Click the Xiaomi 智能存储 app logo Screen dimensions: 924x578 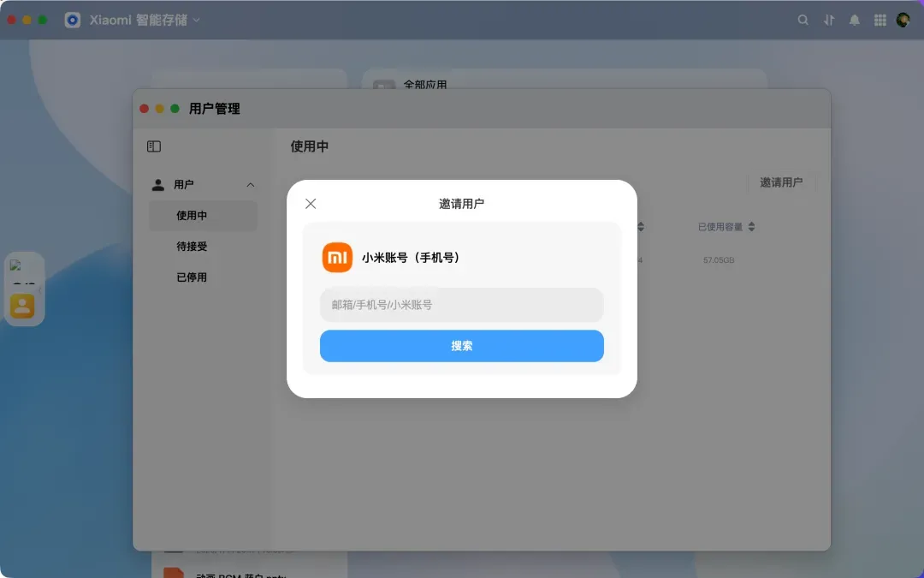coord(73,20)
